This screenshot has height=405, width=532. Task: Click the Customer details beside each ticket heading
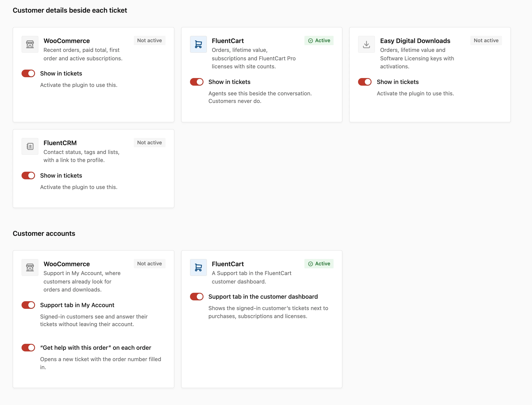(x=70, y=10)
